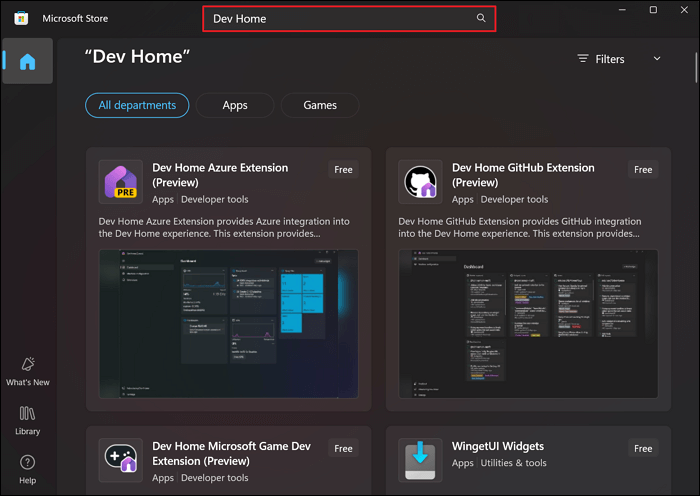Maximize the Microsoft Store window

(653, 10)
